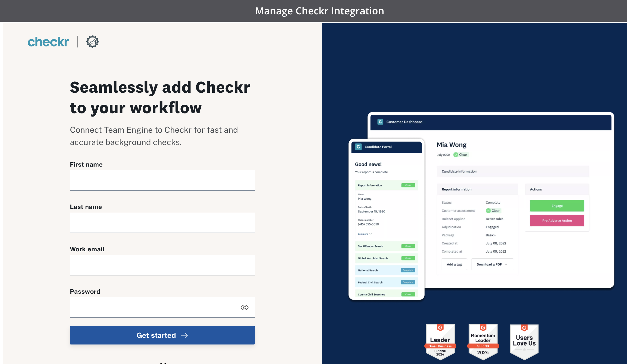This screenshot has height=364, width=627.
Task: Click green Clear checkmark beside July 2022
Action: (456, 155)
